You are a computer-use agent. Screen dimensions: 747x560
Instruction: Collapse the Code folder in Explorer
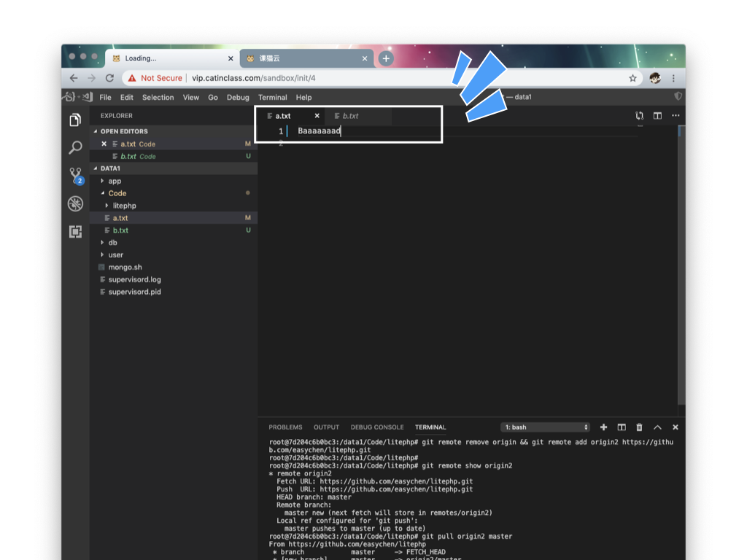click(x=117, y=193)
